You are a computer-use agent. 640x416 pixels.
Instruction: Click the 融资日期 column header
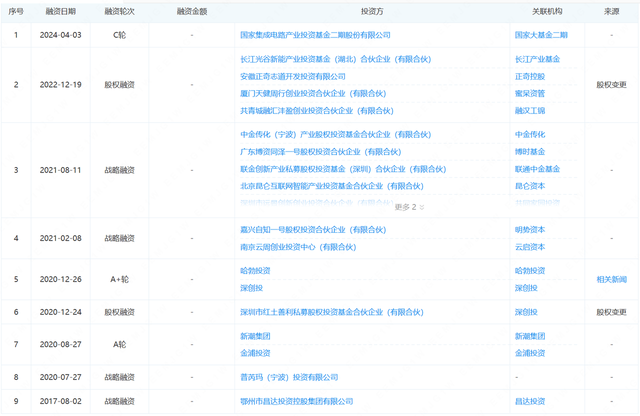[x=60, y=11]
